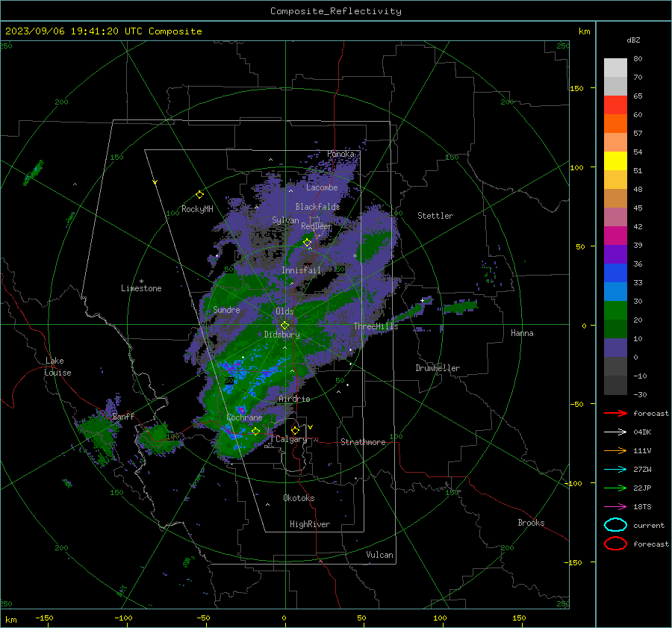Click the Lake Louise label
672x628 pixels.
[57, 367]
